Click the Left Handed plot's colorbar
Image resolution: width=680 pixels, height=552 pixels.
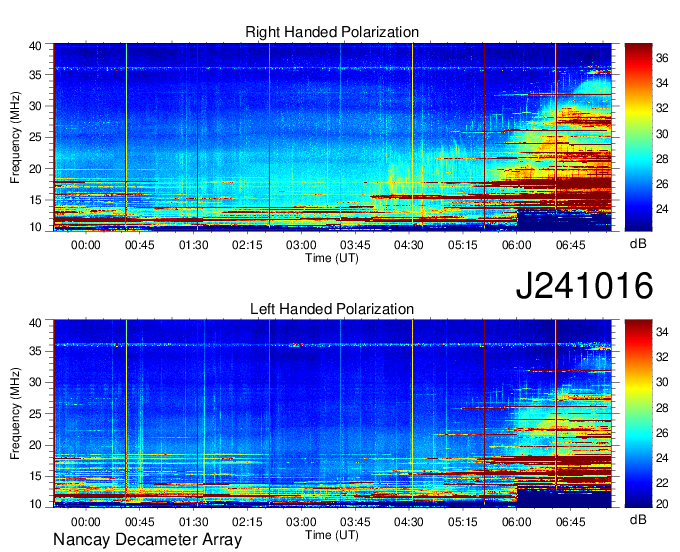(x=638, y=414)
